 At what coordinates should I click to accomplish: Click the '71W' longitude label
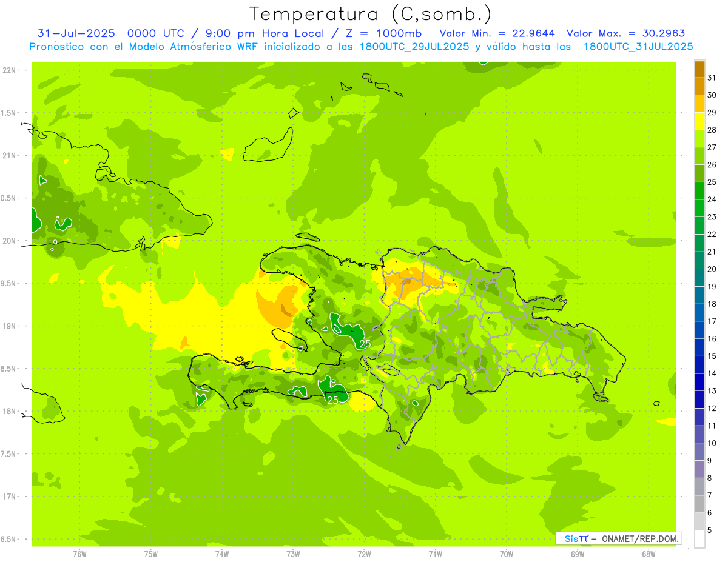435,554
